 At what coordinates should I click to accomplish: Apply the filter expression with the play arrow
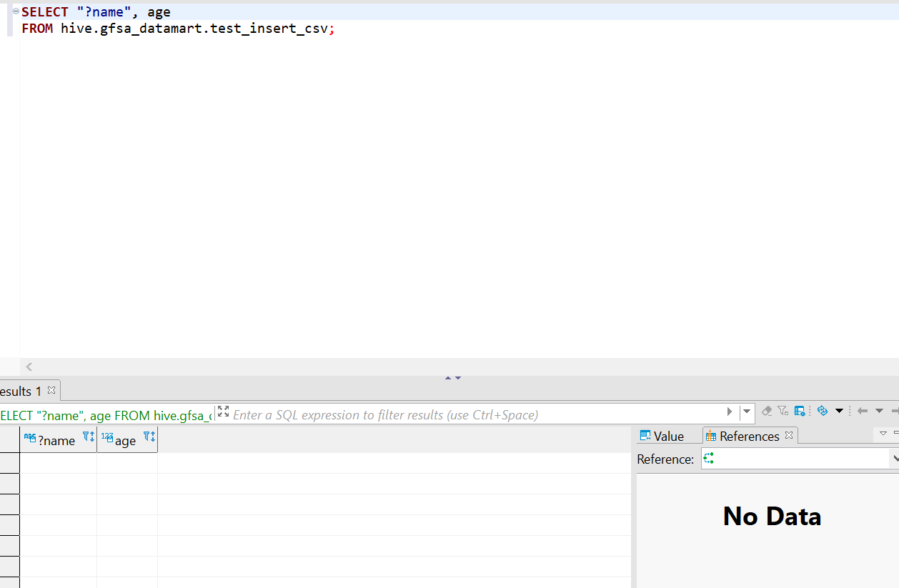(729, 411)
